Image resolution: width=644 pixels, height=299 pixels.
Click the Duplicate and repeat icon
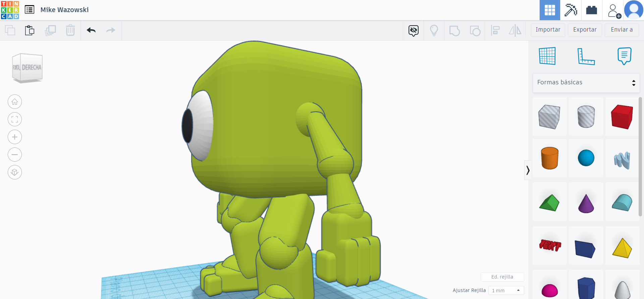coord(50,30)
